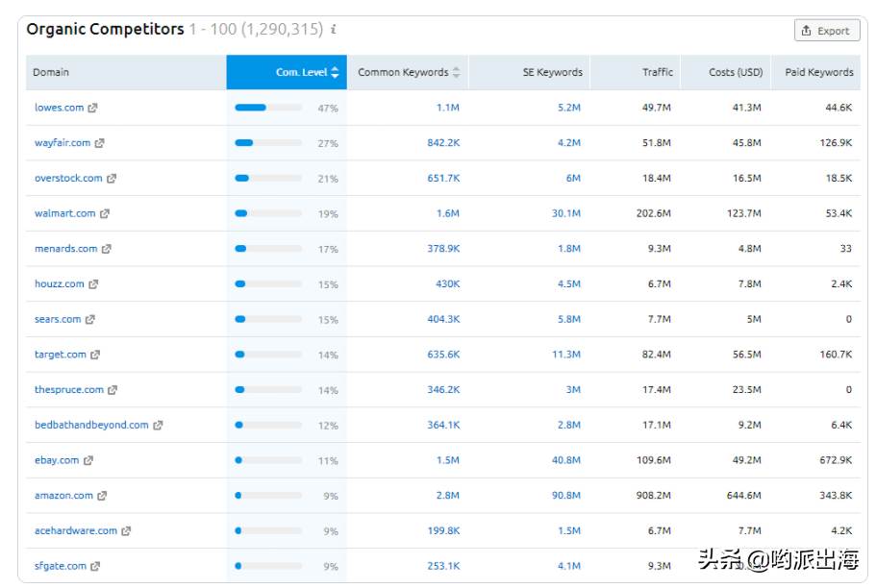Image resolution: width=876 pixels, height=588 pixels.
Task: Open external link icon next to houzz.com
Action: (93, 283)
